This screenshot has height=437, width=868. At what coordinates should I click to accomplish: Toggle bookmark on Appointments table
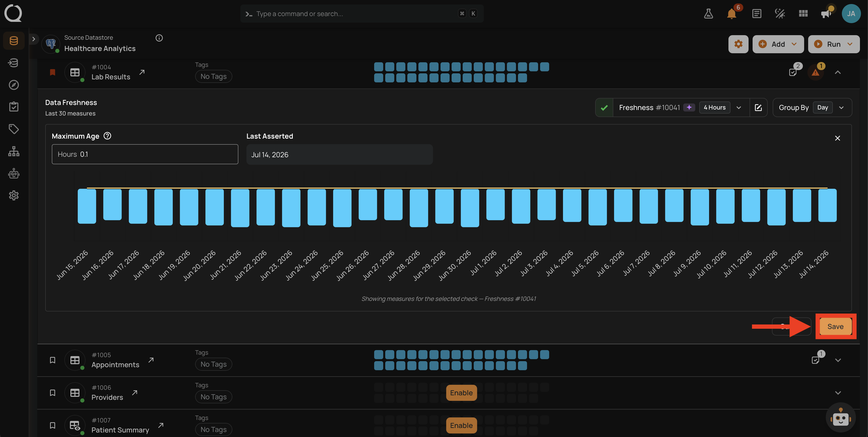pyautogui.click(x=53, y=360)
